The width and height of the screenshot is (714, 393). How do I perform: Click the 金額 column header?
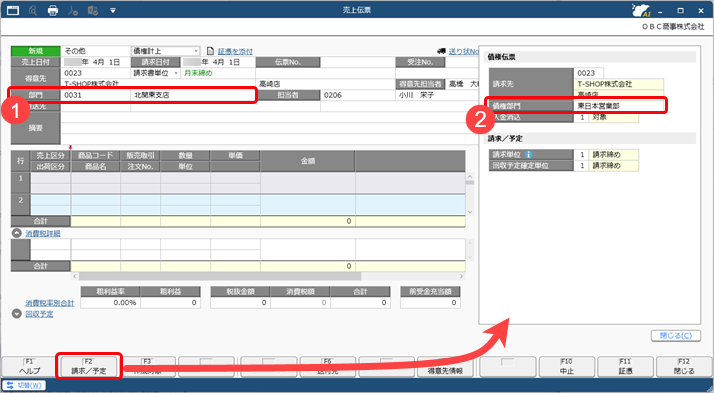(308, 161)
